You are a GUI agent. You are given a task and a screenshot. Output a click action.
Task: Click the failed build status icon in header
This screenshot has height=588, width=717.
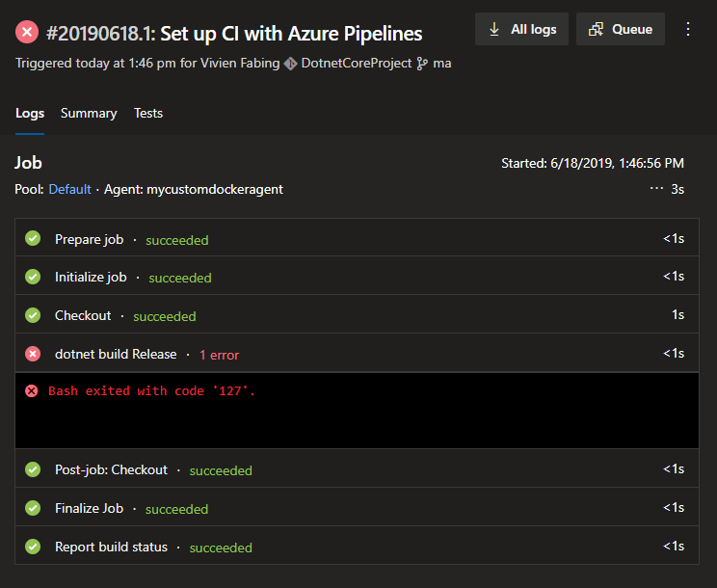click(x=27, y=32)
